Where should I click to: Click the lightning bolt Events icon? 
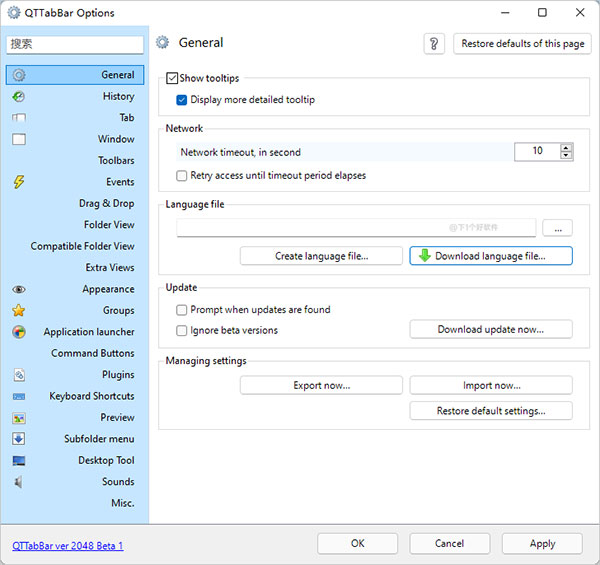19,182
